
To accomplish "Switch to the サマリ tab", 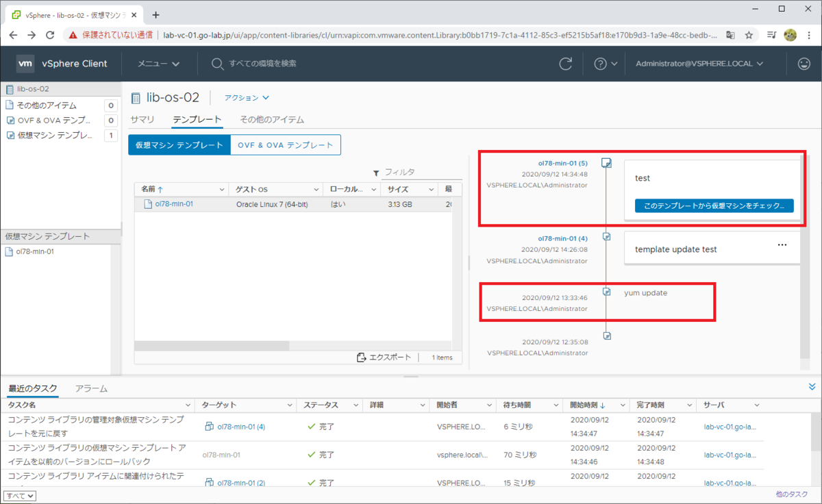I will click(142, 119).
